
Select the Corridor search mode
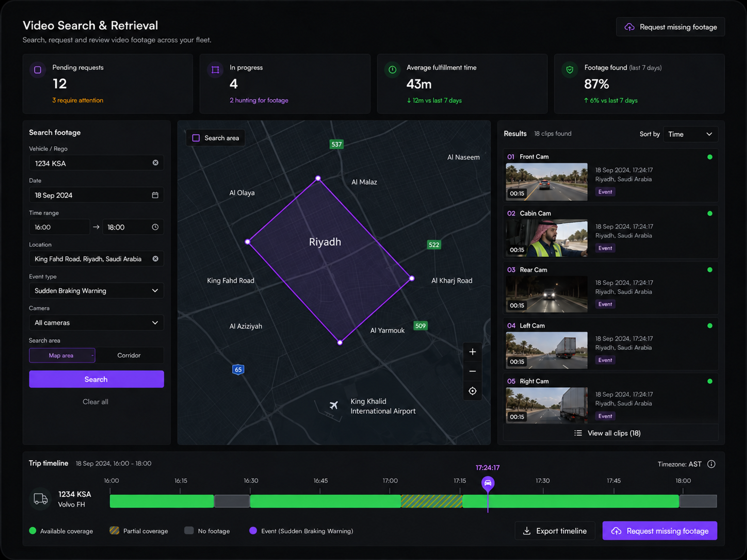point(129,355)
